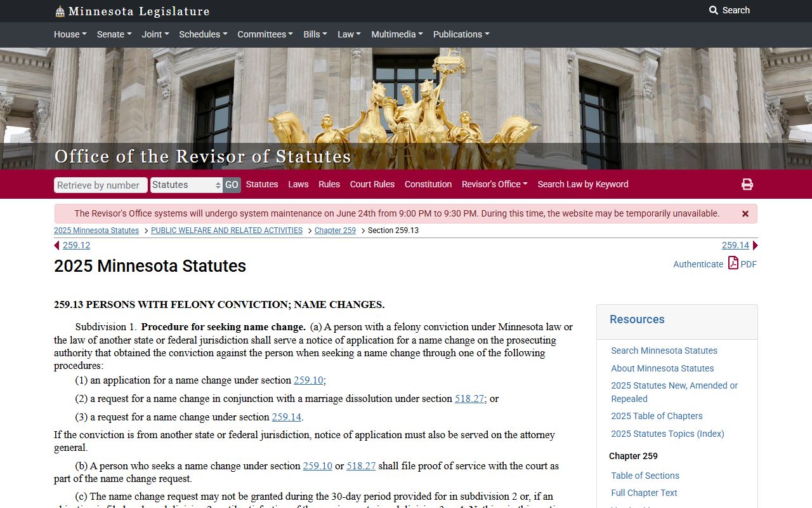Viewport: 812px width, 508px height.
Task: Expand the Schedules menu
Action: click(203, 34)
